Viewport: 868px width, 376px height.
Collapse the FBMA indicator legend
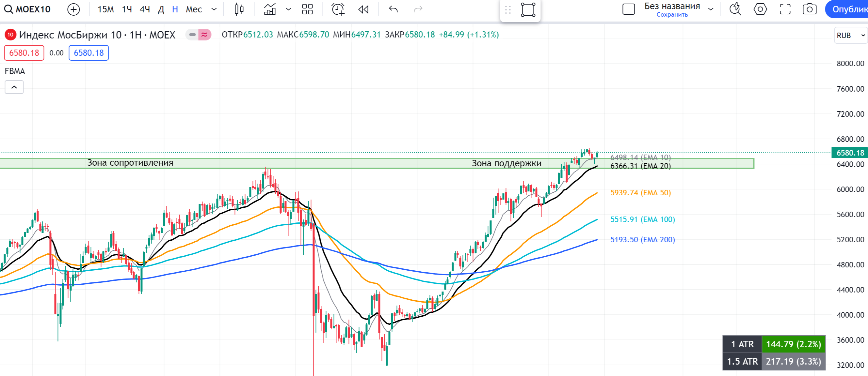tap(14, 87)
